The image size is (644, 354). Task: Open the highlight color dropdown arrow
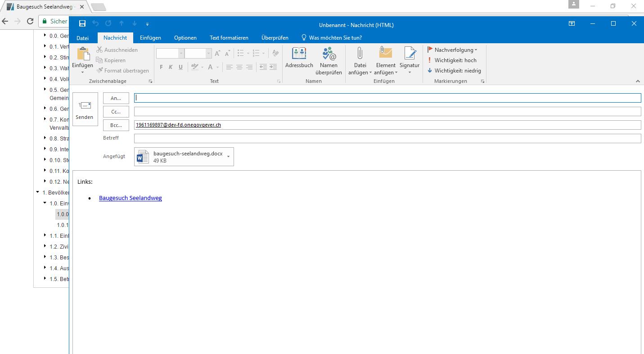pyautogui.click(x=202, y=68)
